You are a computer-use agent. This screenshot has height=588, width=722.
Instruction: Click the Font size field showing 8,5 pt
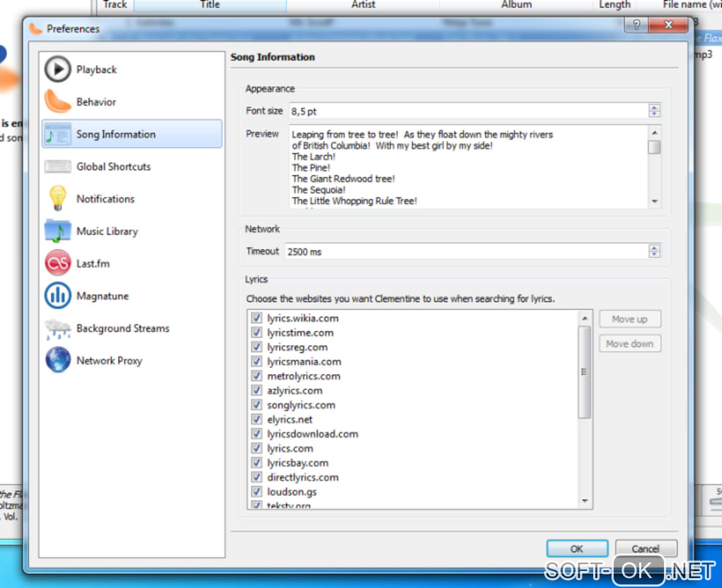pos(469,111)
